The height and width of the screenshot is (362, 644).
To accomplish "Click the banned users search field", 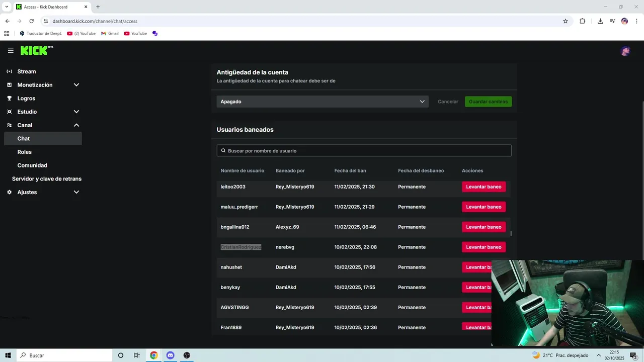I will coord(364,151).
